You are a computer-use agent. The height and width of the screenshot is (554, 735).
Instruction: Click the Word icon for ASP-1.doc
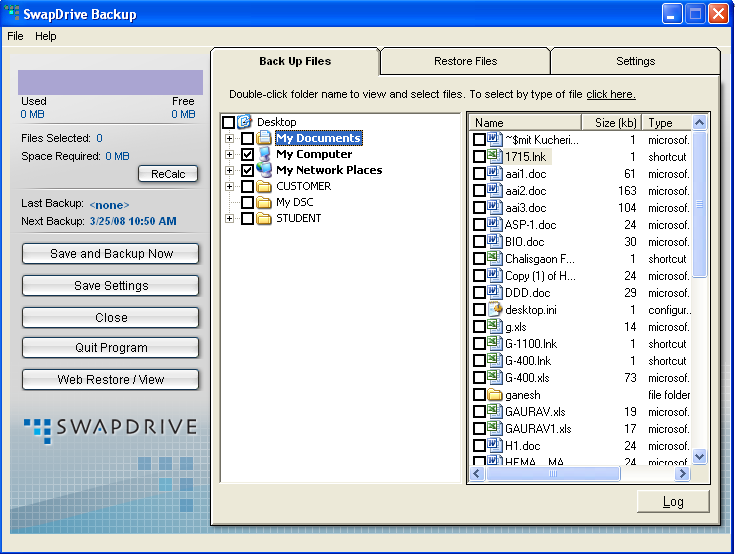click(x=494, y=225)
